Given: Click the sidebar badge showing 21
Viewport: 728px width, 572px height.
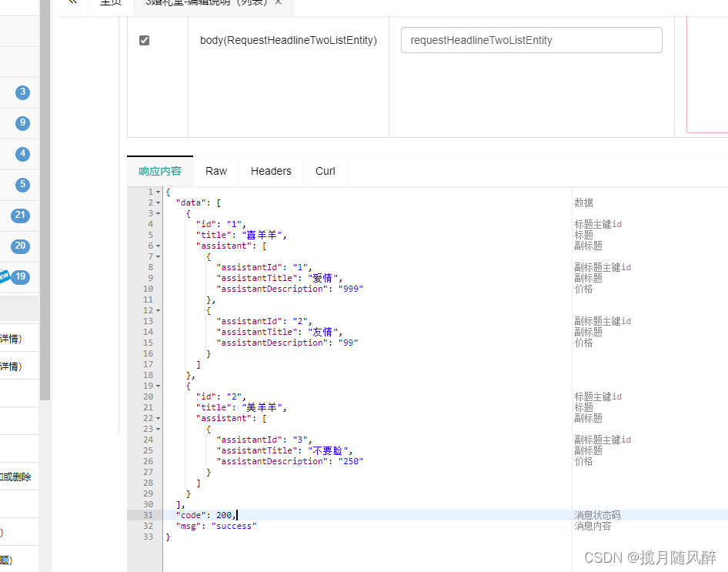Looking at the screenshot, I should tap(20, 215).
